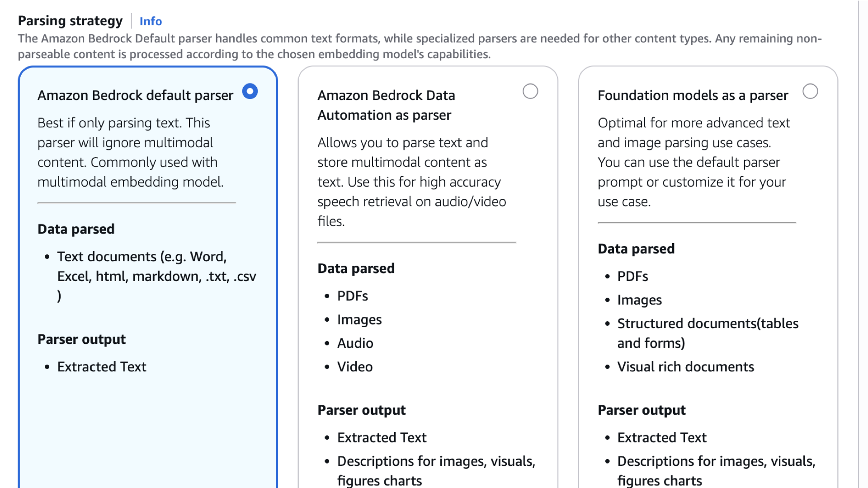Click the Amazon Bedrock default parser card title

(x=135, y=95)
